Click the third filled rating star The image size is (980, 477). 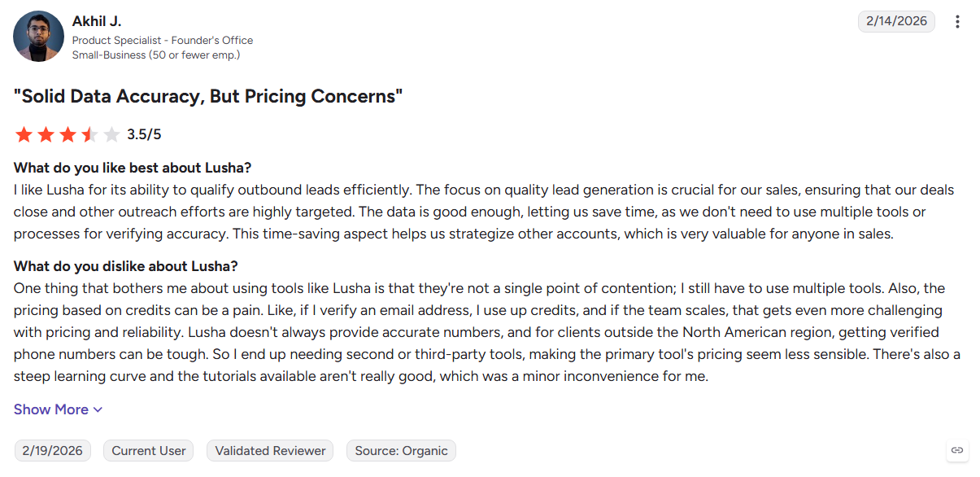pyautogui.click(x=68, y=134)
